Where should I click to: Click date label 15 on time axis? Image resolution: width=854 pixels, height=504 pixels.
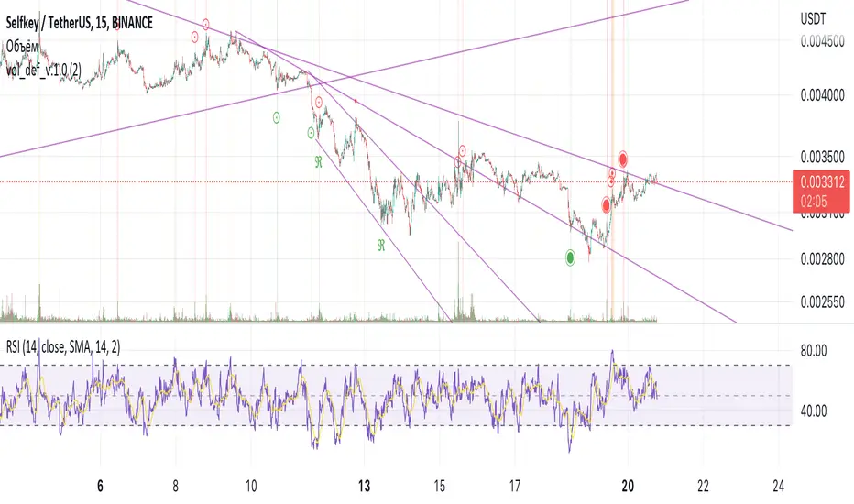pos(440,486)
